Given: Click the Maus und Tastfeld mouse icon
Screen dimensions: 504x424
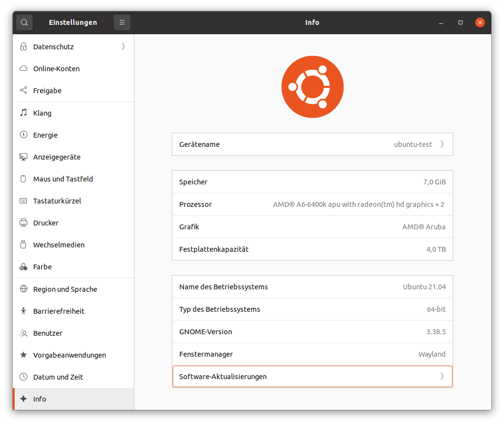Looking at the screenshot, I should tap(23, 179).
